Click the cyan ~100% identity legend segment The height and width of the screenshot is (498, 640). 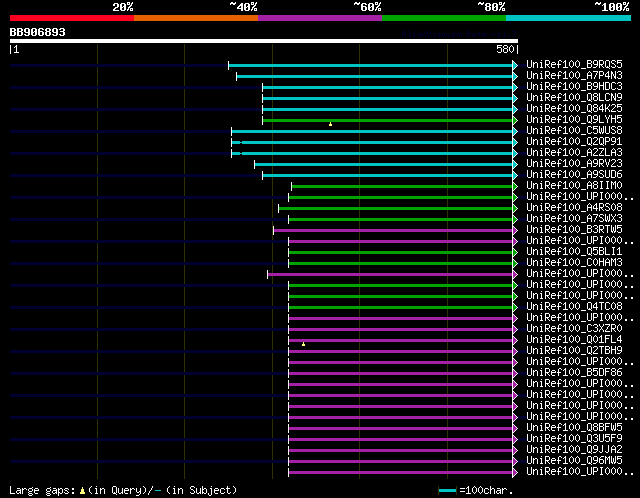pos(569,18)
